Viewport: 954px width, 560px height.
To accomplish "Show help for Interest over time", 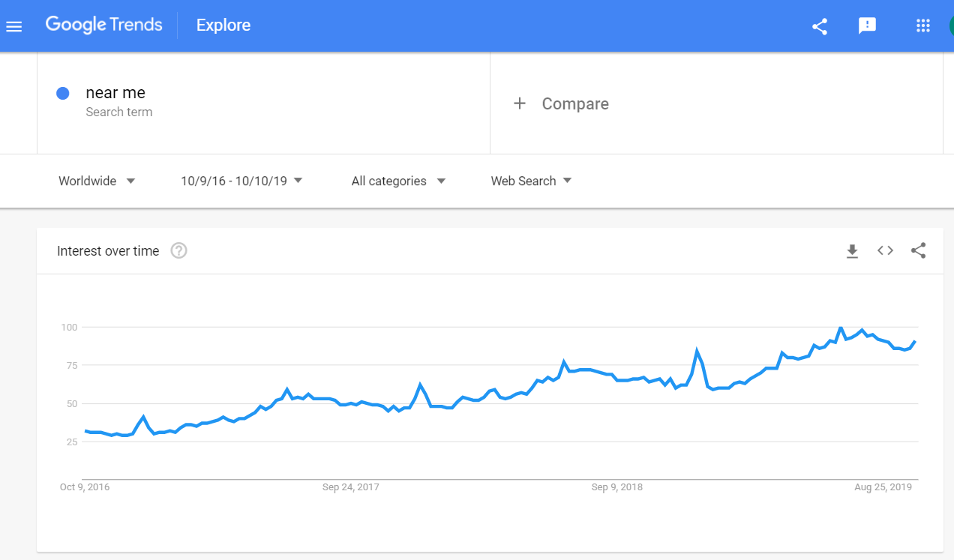I will (x=178, y=251).
